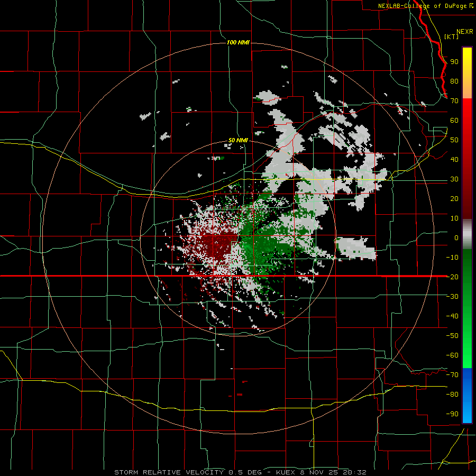Click the positive 70 velocity scale label
476x476 pixels.
click(454, 101)
